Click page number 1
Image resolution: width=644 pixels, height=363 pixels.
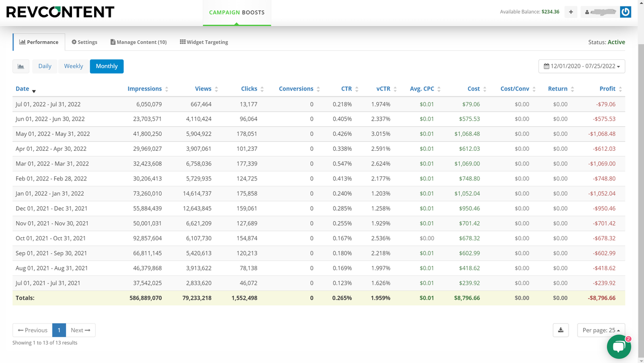[x=59, y=330]
